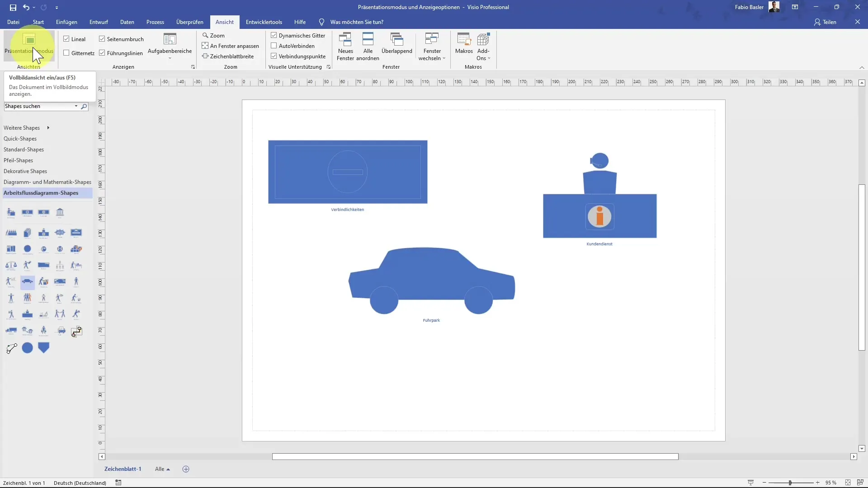Enable AutoVerbinden
This screenshot has width=868, height=488.
[x=274, y=46]
